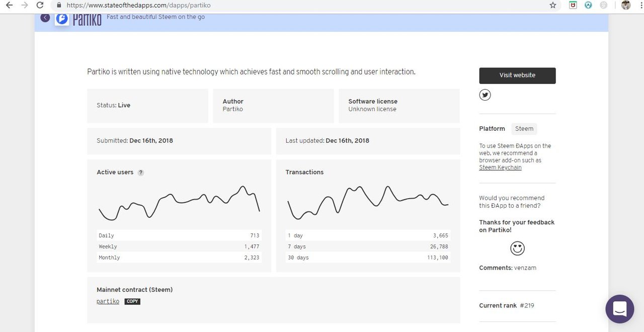This screenshot has height=332, width=644.
Task: Bookmark this page with the star icon
Action: click(x=553, y=5)
